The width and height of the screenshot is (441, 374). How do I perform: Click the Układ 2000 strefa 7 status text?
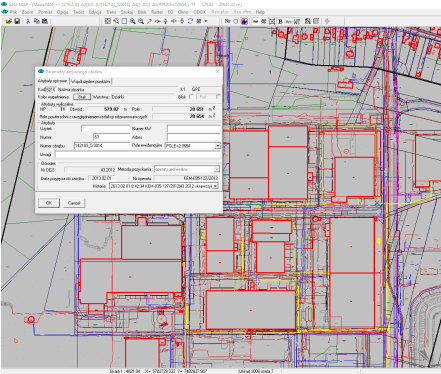[x=256, y=371]
